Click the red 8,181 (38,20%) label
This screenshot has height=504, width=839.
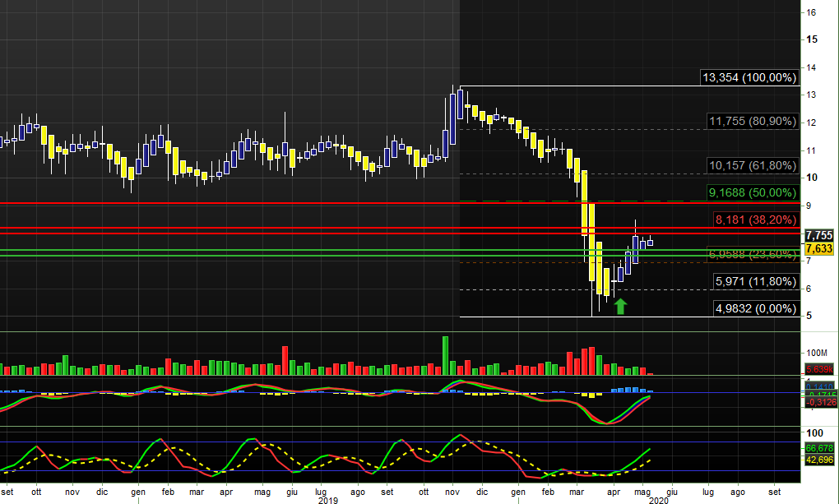[x=755, y=220]
